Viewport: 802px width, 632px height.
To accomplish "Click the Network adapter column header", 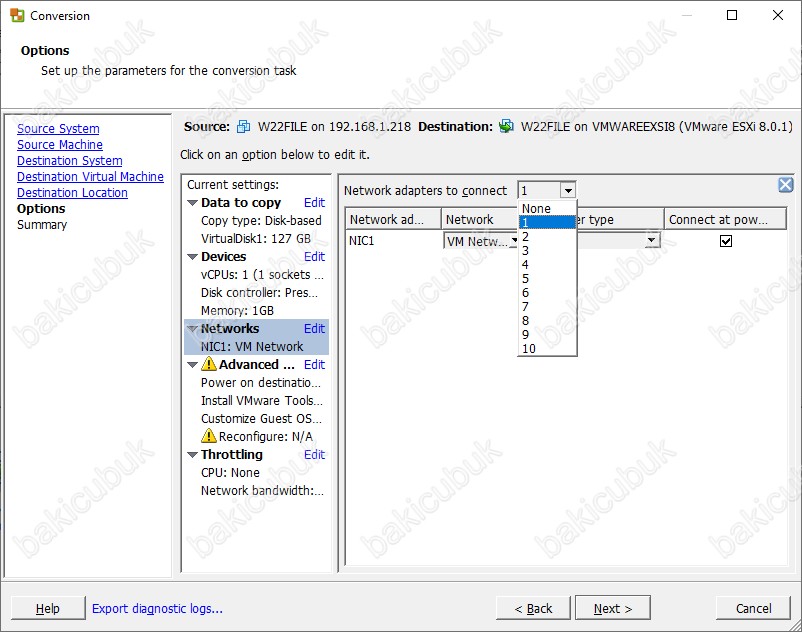I will [393, 219].
